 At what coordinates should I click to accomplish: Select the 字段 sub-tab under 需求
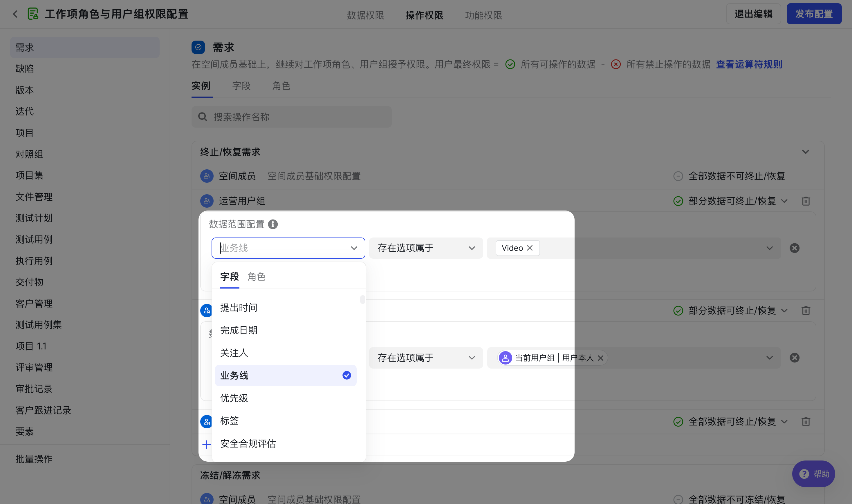click(241, 86)
